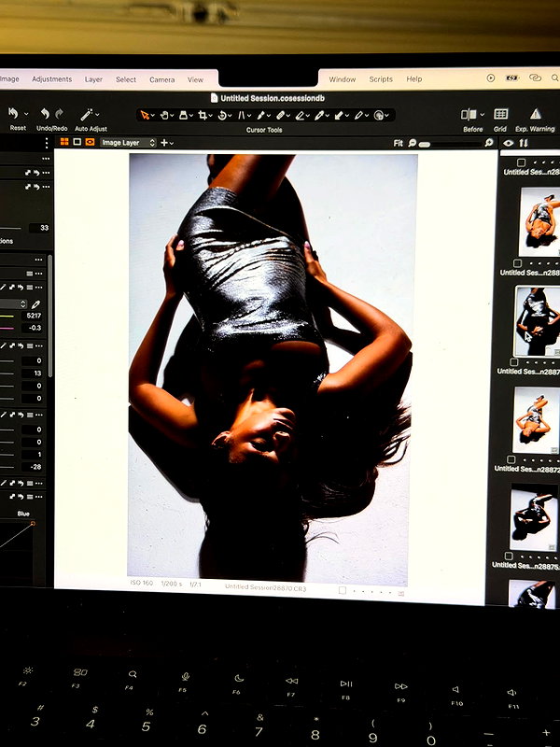Click the Before comparison icon

click(x=469, y=114)
